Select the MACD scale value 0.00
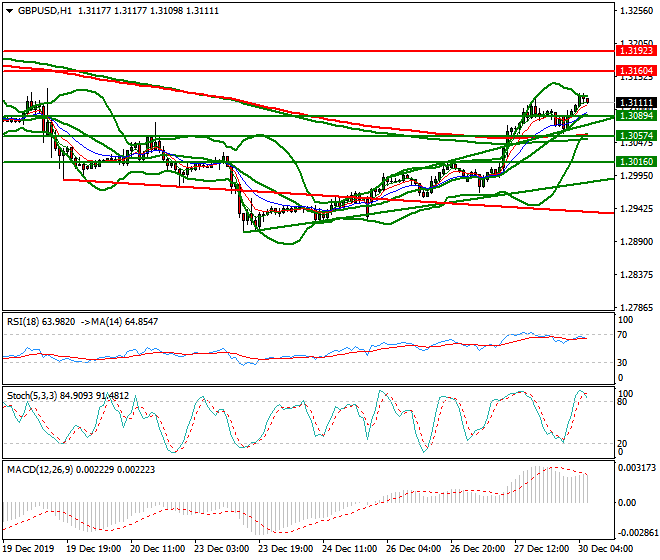The height and width of the screenshot is (560, 660). coord(627,503)
